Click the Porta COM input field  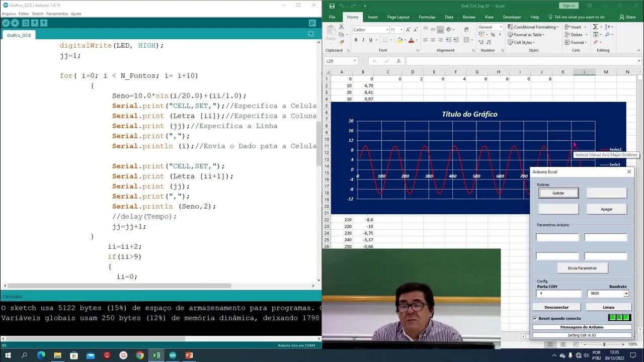(558, 294)
